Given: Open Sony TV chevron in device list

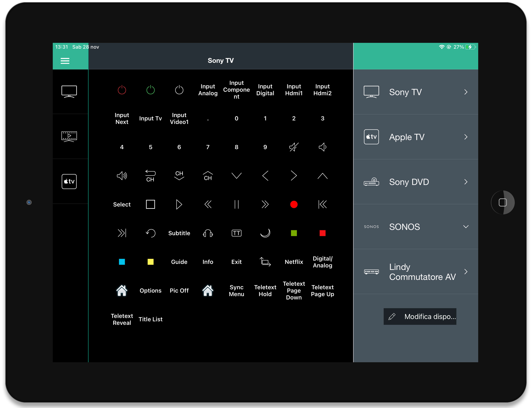Looking at the screenshot, I should 466,92.
